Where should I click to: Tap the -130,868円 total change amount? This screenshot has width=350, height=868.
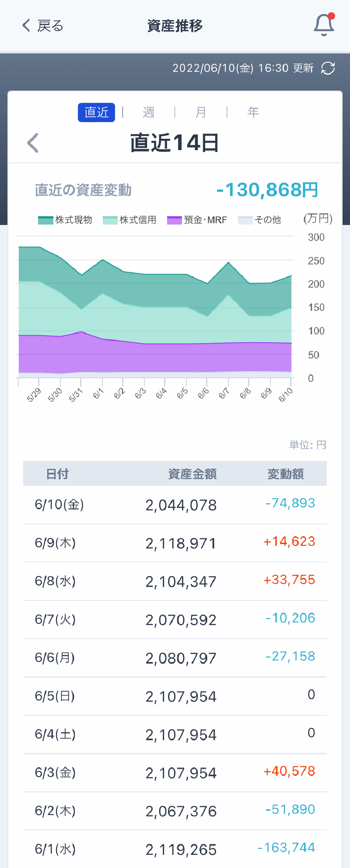pos(267,190)
